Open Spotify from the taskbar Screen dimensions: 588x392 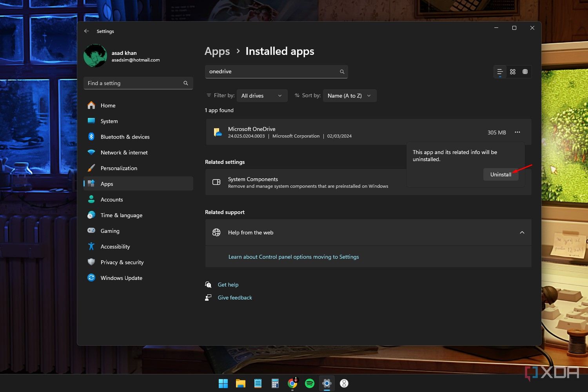[310, 383]
